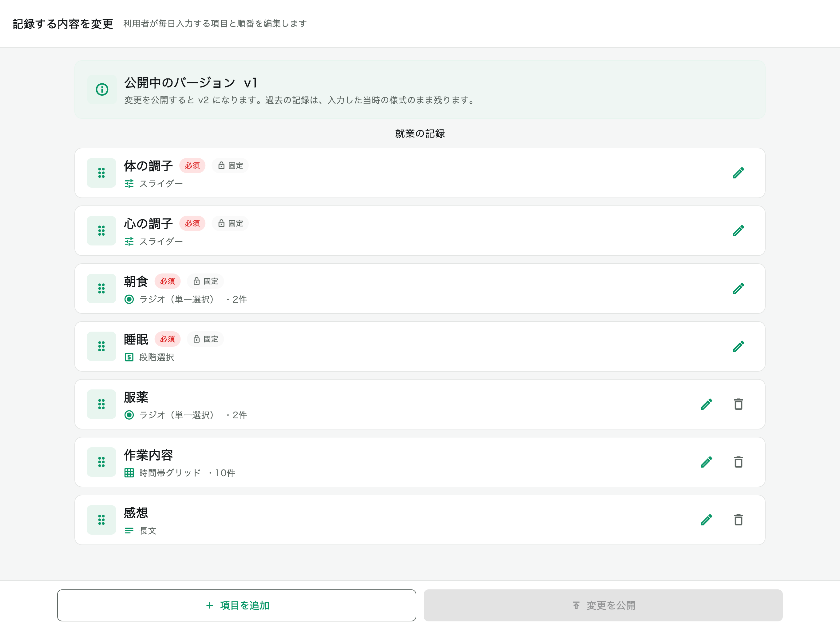Screen dimensions: 840x630
Task: Click the 固定 lock badge on 朝食
Action: click(x=205, y=281)
